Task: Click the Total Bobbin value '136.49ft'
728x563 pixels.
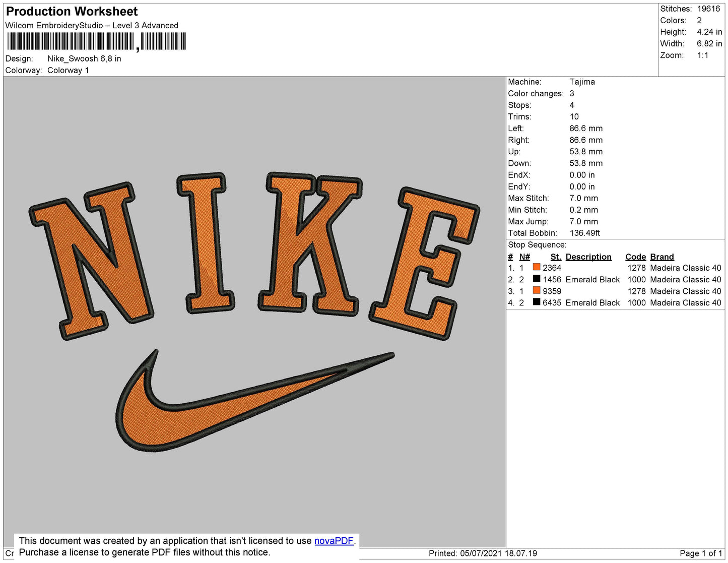Action: [x=584, y=233]
